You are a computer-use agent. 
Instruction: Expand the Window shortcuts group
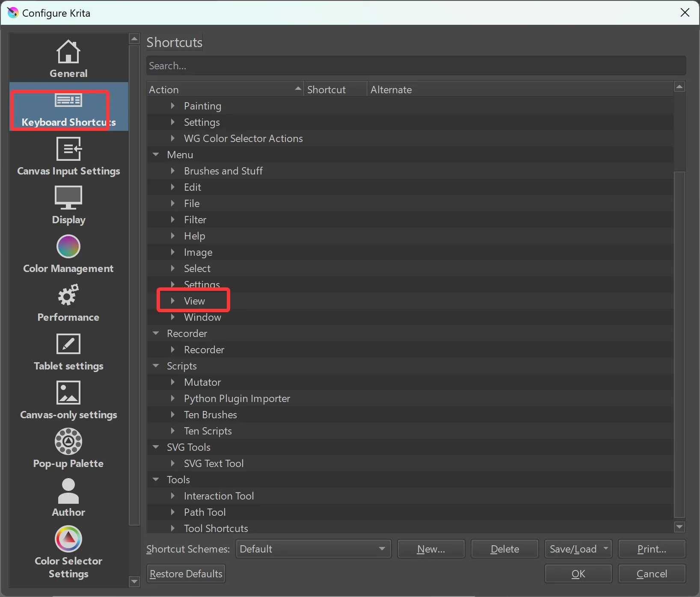(172, 317)
